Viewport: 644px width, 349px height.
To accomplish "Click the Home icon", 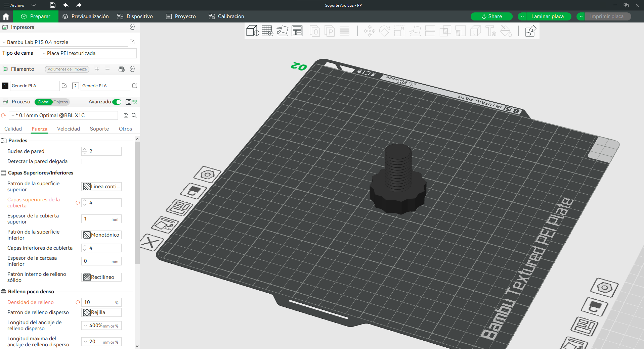I will pos(6,16).
